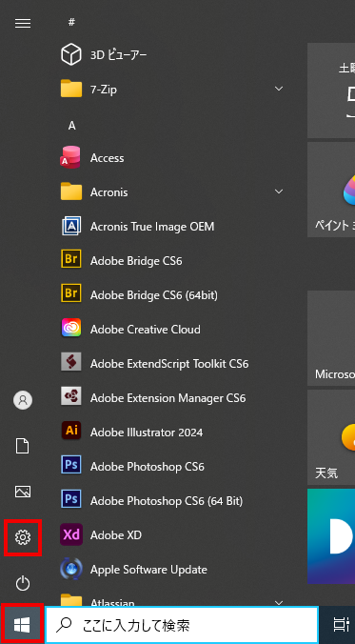The height and width of the screenshot is (644, 355).
Task: Open Adobe XD icon
Action: click(71, 534)
